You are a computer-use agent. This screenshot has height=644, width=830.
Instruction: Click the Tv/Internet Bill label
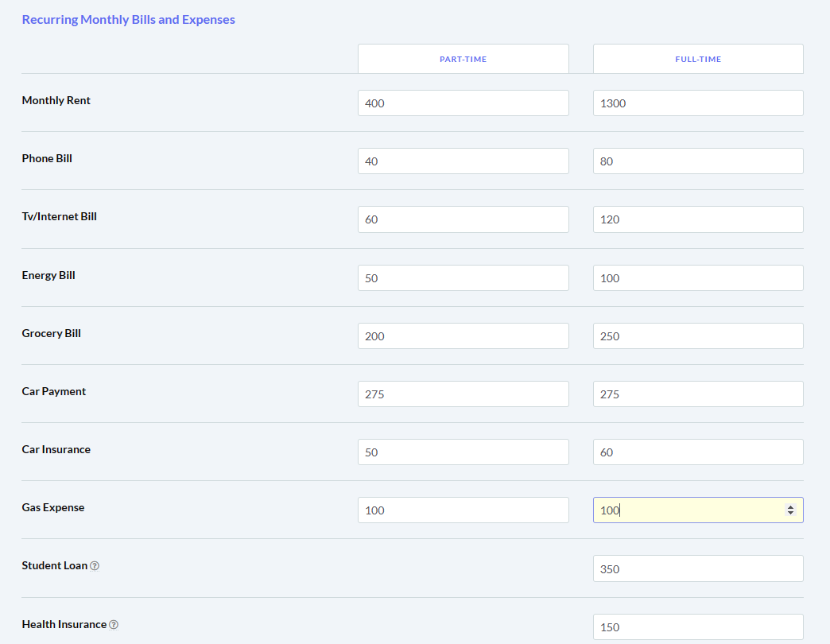coord(60,216)
